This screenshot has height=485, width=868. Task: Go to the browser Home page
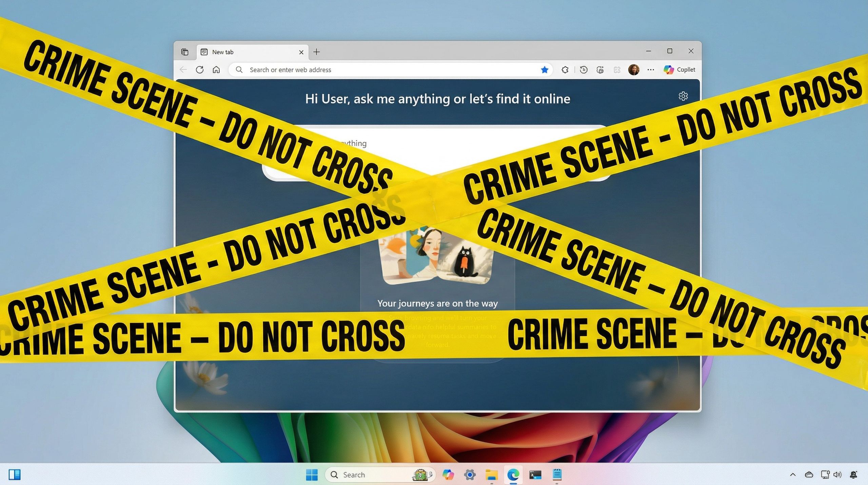(x=217, y=70)
